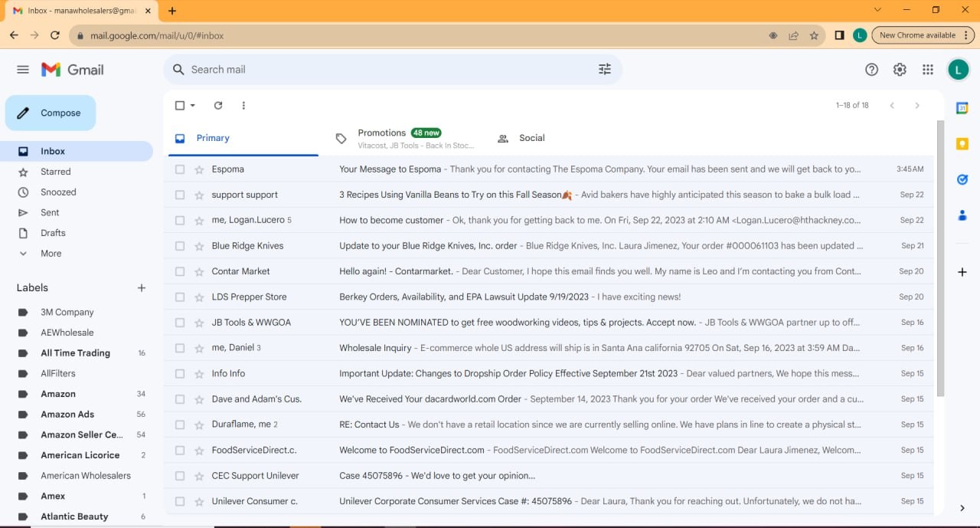
Task: Open the main menu hamburger icon
Action: (23, 70)
